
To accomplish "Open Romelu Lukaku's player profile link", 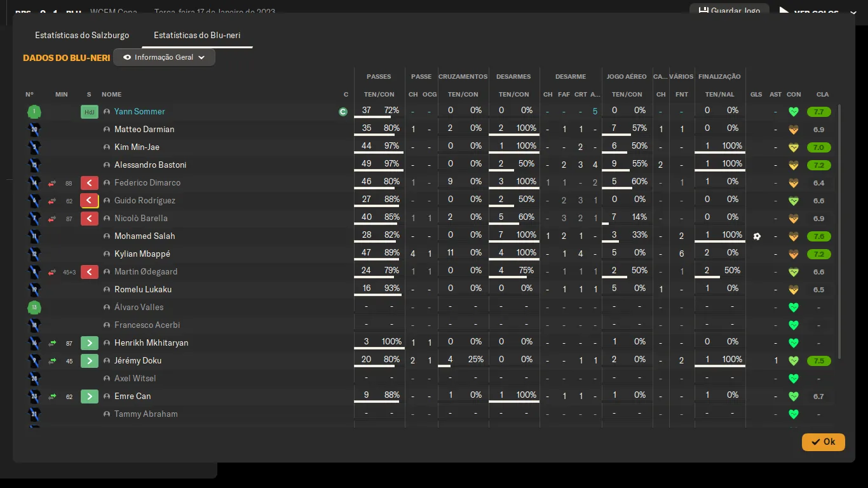I will pyautogui.click(x=143, y=290).
